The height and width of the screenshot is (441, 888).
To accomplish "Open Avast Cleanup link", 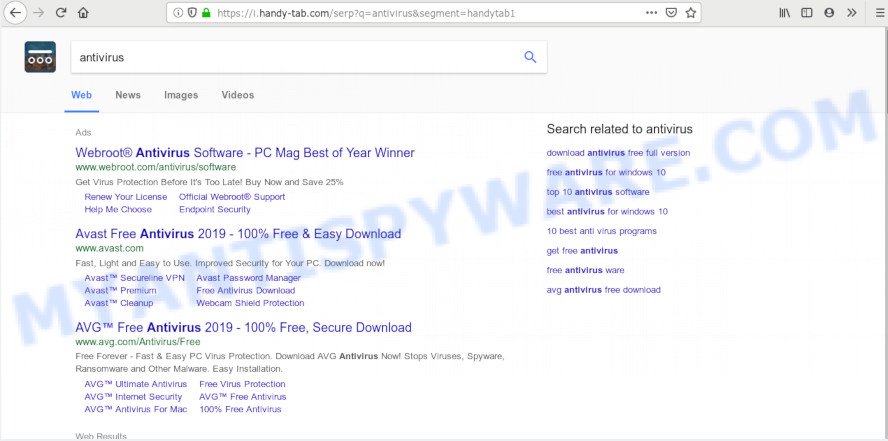I will click(119, 303).
